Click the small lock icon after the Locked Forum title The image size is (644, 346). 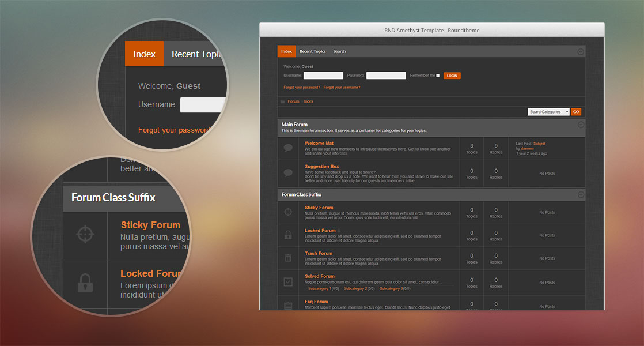[339, 231]
